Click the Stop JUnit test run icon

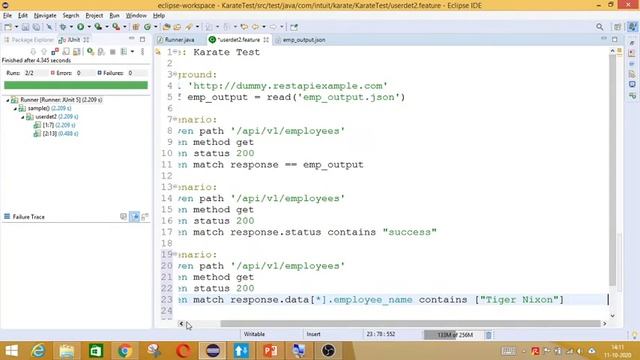pyautogui.click(x=113, y=52)
